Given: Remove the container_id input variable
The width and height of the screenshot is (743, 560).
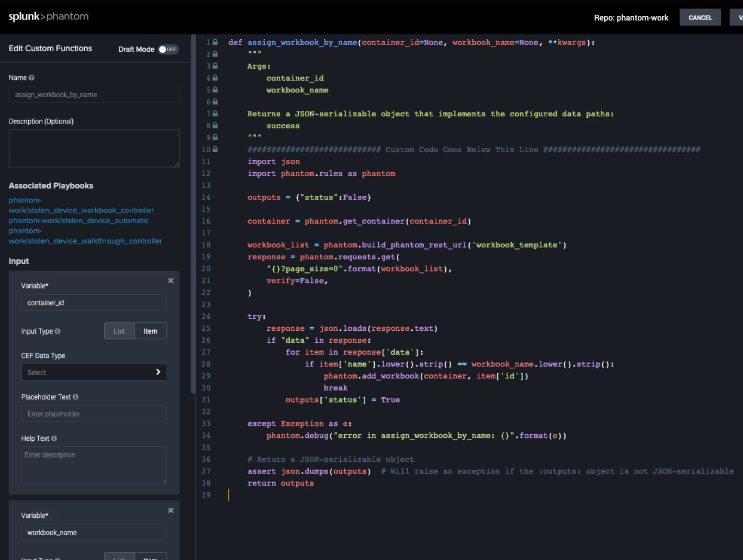Looking at the screenshot, I should tap(170, 281).
